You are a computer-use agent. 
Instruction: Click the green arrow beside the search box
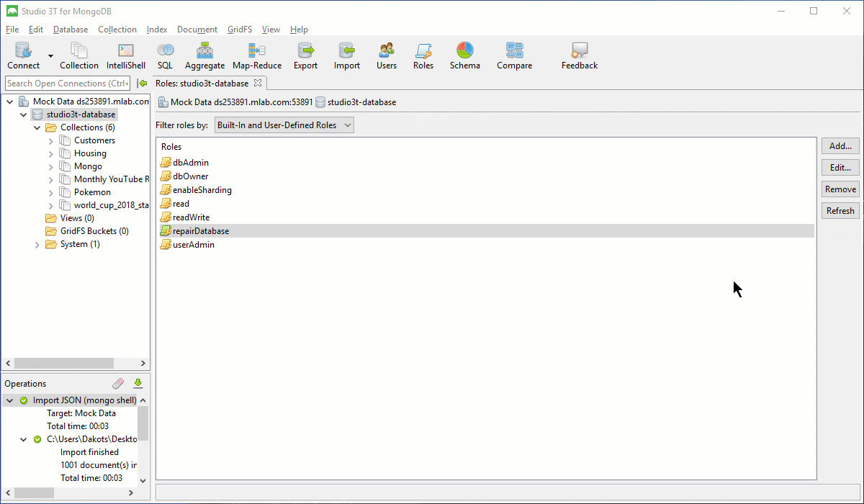143,84
